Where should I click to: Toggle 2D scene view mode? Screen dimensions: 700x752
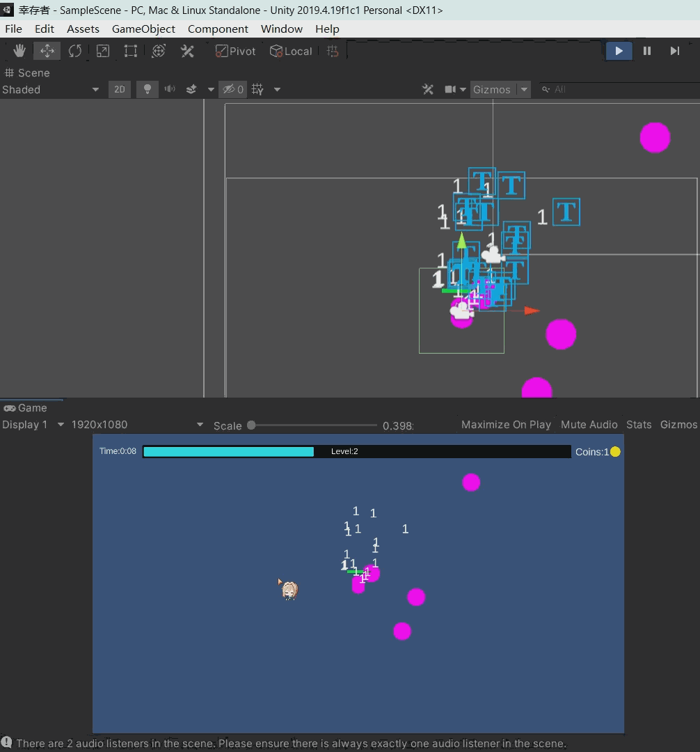pos(120,89)
